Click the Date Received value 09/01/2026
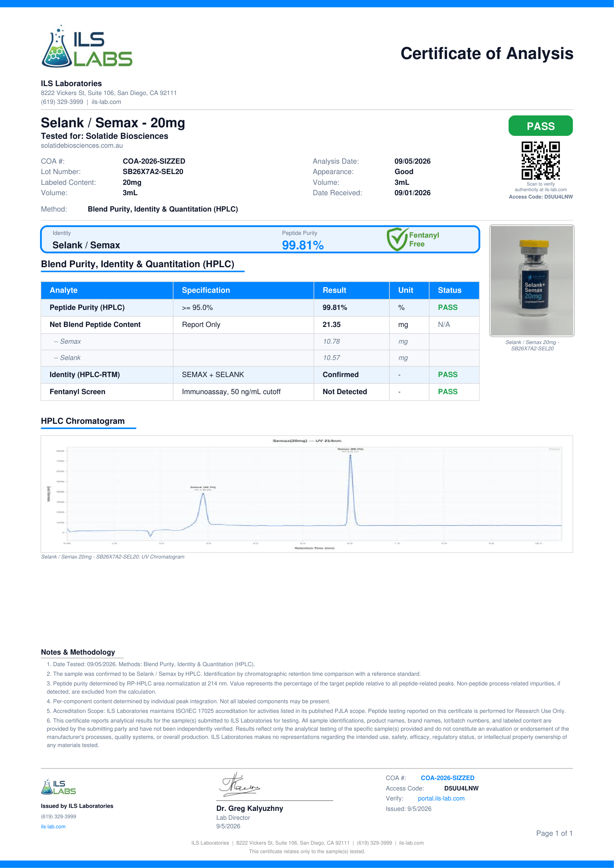The height and width of the screenshot is (868, 614). [412, 193]
